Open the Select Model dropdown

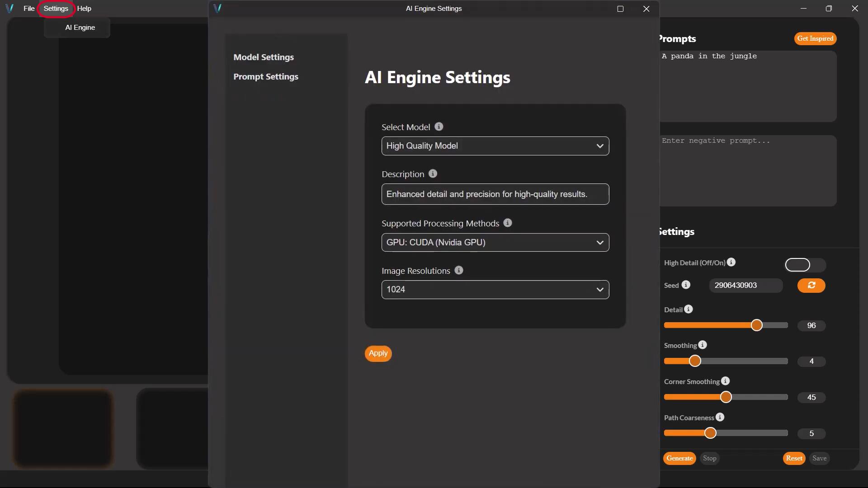[x=495, y=146]
